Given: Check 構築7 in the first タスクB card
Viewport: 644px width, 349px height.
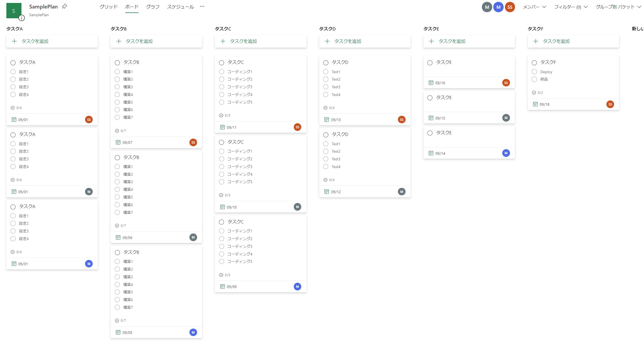Looking at the screenshot, I should (x=117, y=117).
